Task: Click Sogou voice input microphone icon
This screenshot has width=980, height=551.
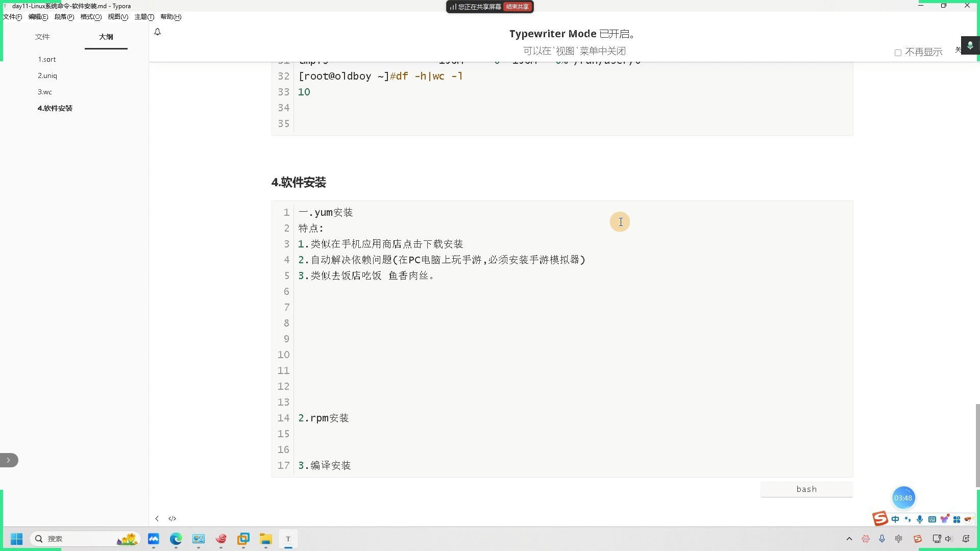Action: [920, 519]
